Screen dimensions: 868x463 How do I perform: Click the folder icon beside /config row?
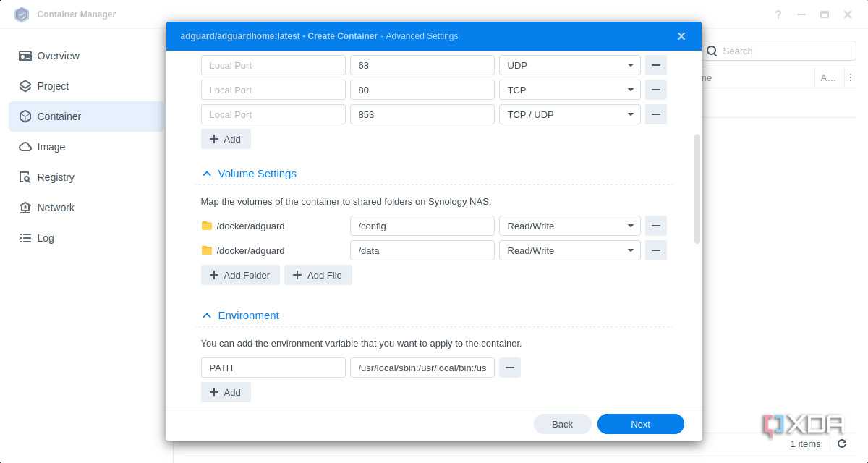coord(207,226)
